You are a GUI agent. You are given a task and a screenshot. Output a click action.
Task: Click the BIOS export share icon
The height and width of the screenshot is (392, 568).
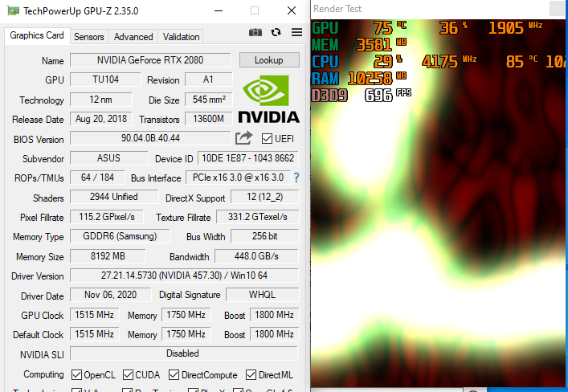click(x=243, y=138)
